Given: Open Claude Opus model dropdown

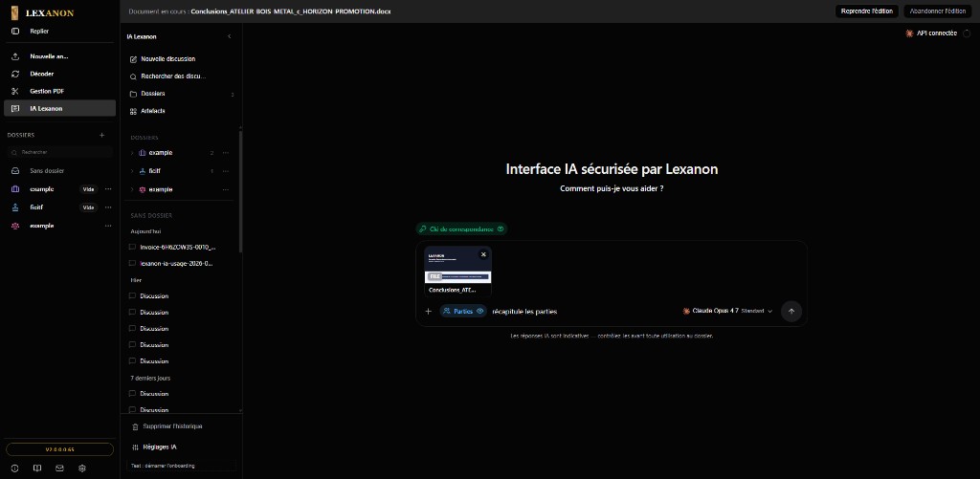Looking at the screenshot, I should tap(727, 311).
